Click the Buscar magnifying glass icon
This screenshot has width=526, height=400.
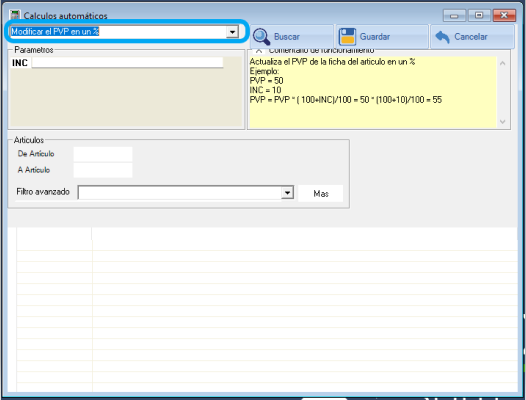261,37
